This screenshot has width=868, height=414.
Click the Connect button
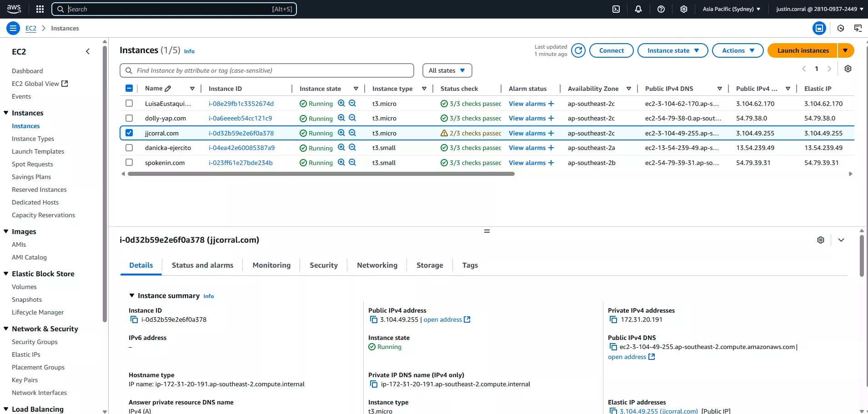pos(611,50)
